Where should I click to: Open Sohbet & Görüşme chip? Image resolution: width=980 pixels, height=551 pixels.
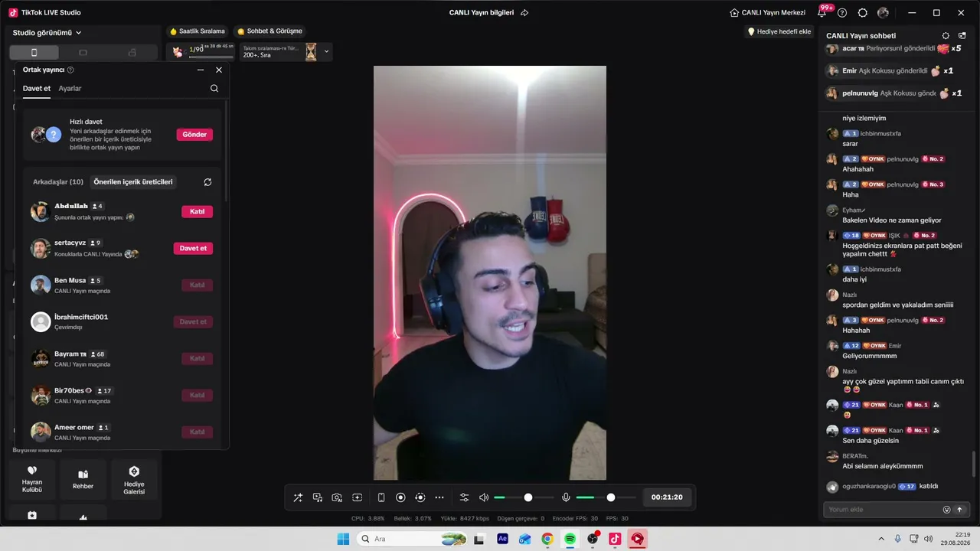pos(269,31)
